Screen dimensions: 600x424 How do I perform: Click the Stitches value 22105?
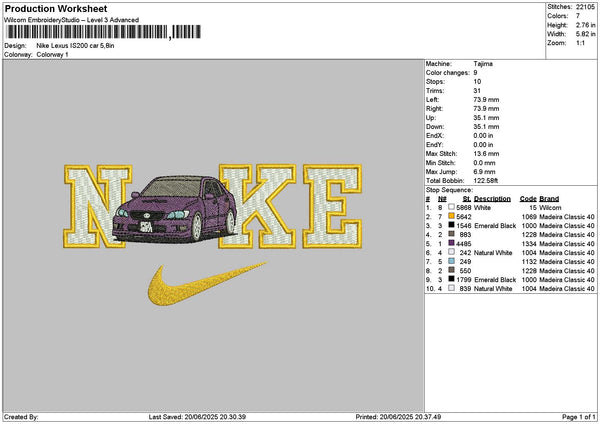click(585, 7)
